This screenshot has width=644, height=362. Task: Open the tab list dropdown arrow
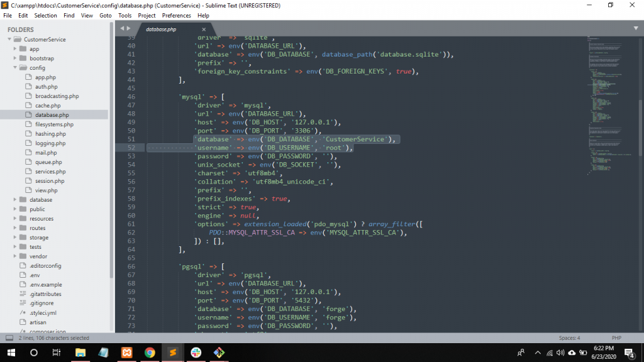click(x=636, y=28)
